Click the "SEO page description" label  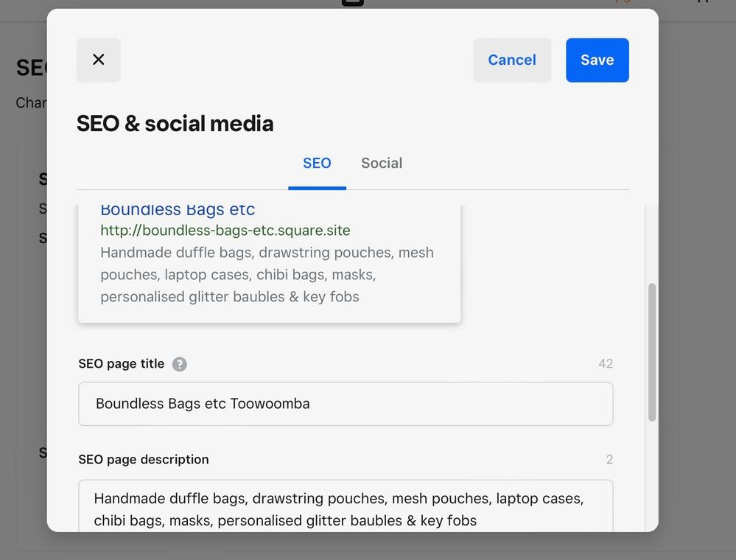coord(144,460)
